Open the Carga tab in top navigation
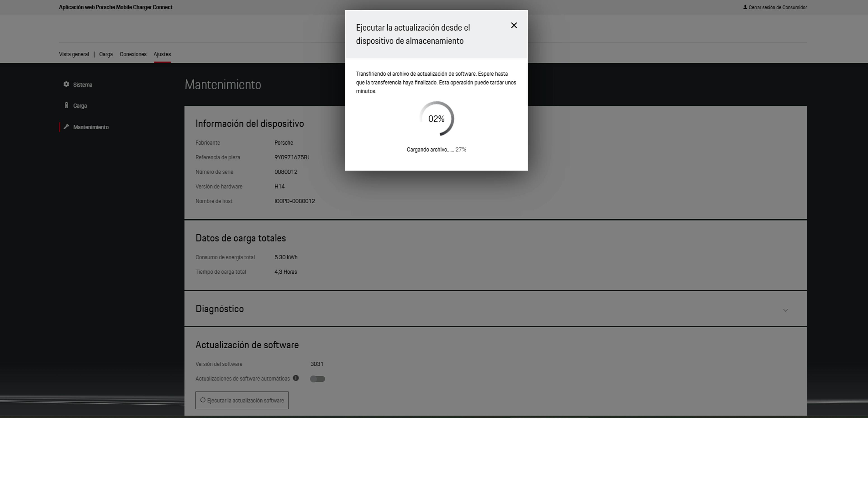 point(106,54)
